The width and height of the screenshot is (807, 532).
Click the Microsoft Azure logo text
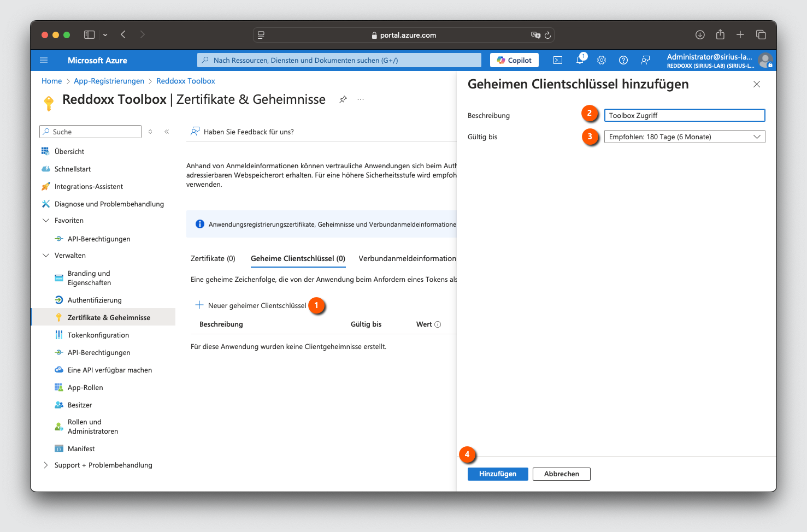point(97,60)
